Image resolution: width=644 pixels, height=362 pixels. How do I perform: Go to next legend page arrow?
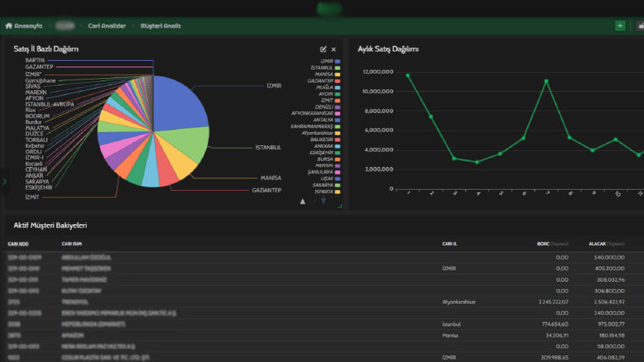324,200
